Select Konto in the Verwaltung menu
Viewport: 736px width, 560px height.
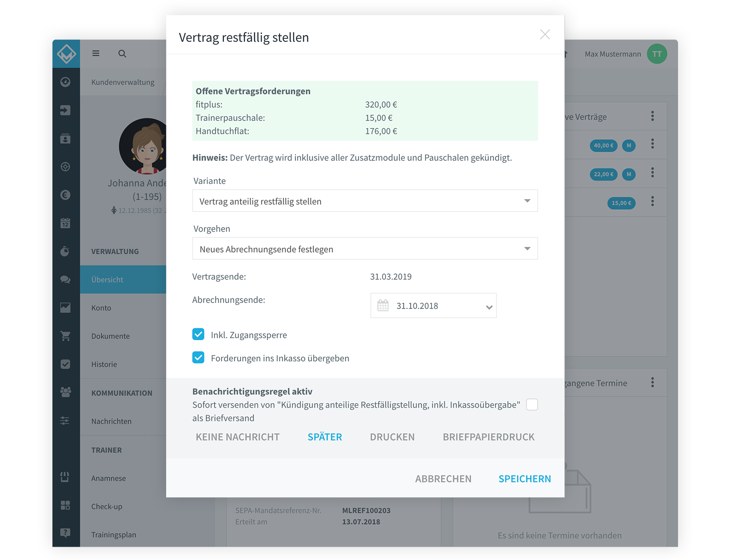pos(101,308)
